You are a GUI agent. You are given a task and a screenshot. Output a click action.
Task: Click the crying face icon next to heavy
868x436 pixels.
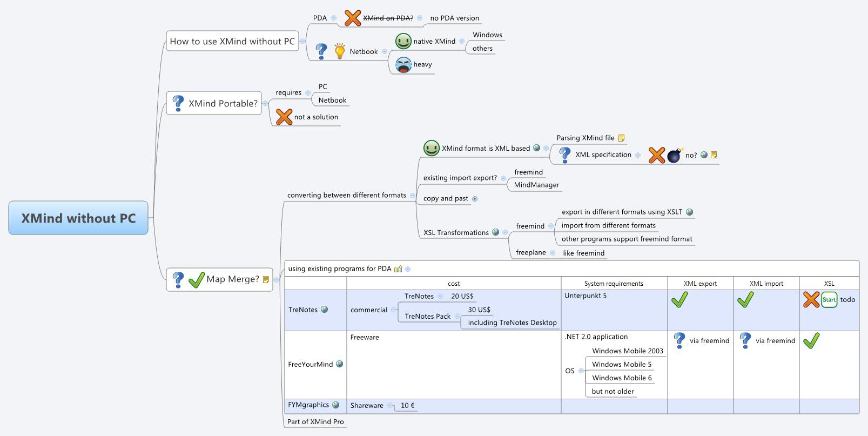pyautogui.click(x=403, y=65)
